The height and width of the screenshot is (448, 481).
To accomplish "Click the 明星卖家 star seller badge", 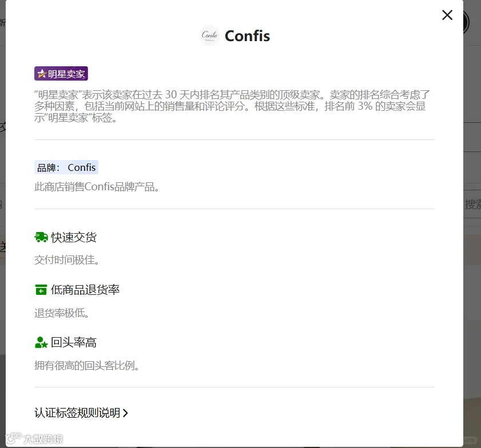I will pyautogui.click(x=61, y=74).
